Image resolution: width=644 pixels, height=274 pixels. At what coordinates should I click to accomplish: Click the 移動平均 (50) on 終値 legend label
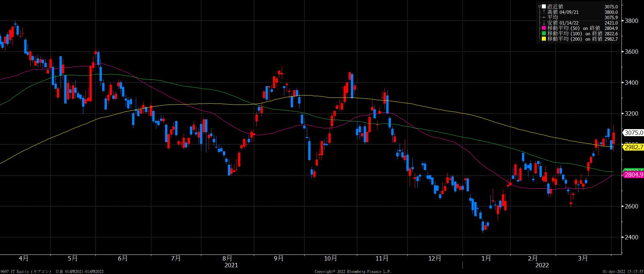point(573,28)
